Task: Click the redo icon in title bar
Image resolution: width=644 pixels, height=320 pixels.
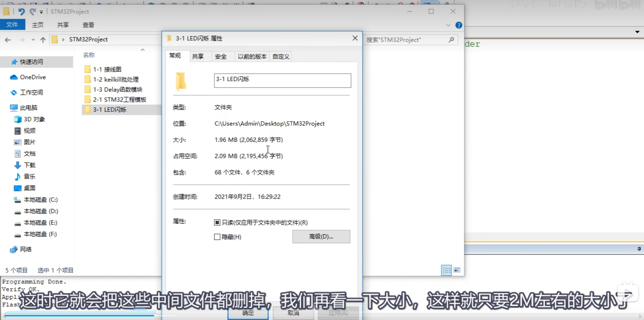Action: (x=32, y=11)
